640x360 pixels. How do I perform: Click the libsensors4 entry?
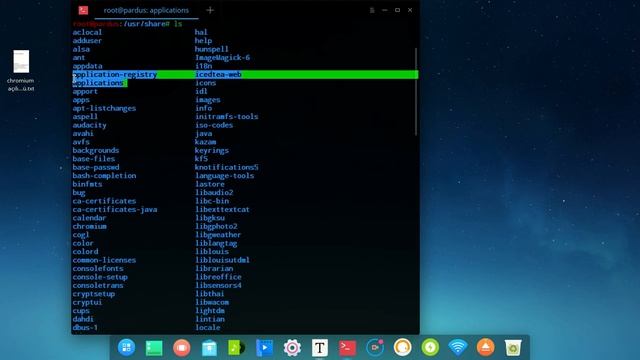click(x=218, y=285)
